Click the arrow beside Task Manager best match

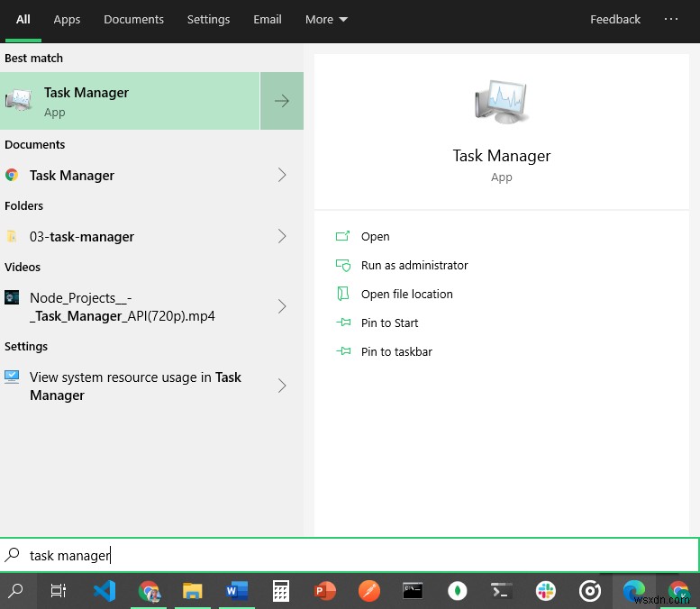coord(282,101)
